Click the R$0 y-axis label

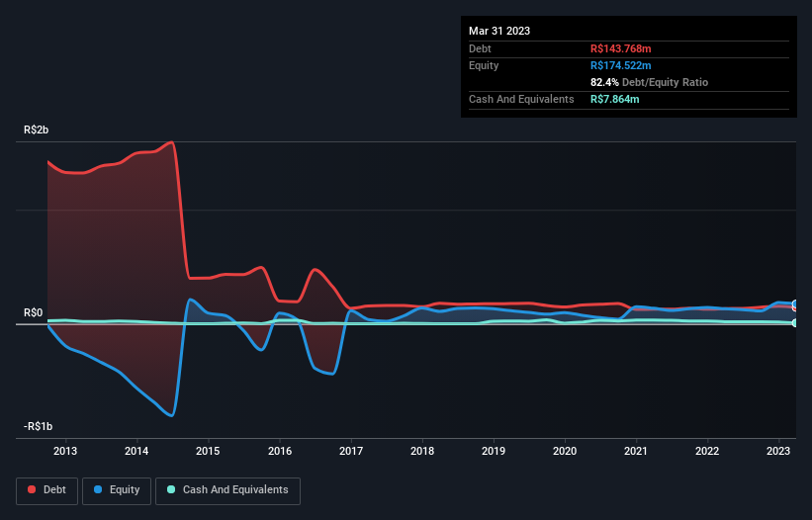pyautogui.click(x=34, y=313)
